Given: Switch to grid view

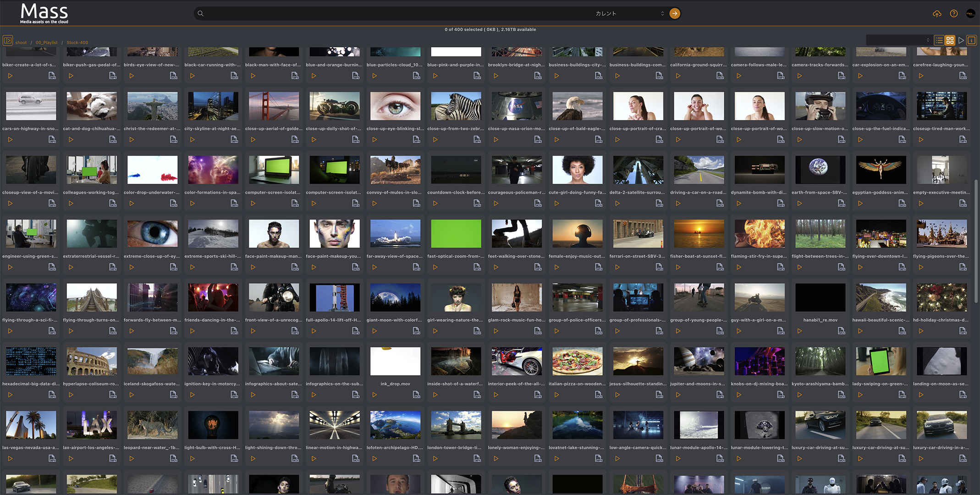Looking at the screenshot, I should 950,40.
